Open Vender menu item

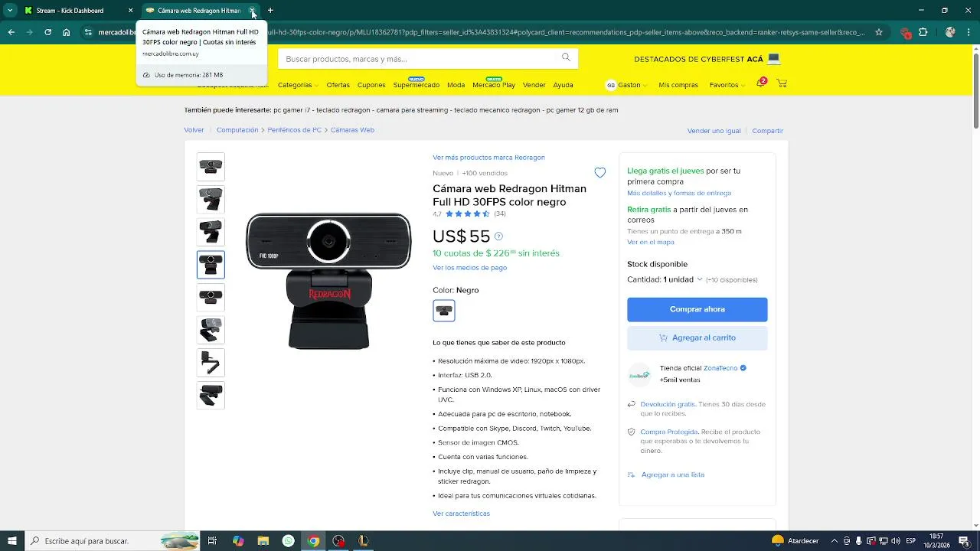[534, 85]
